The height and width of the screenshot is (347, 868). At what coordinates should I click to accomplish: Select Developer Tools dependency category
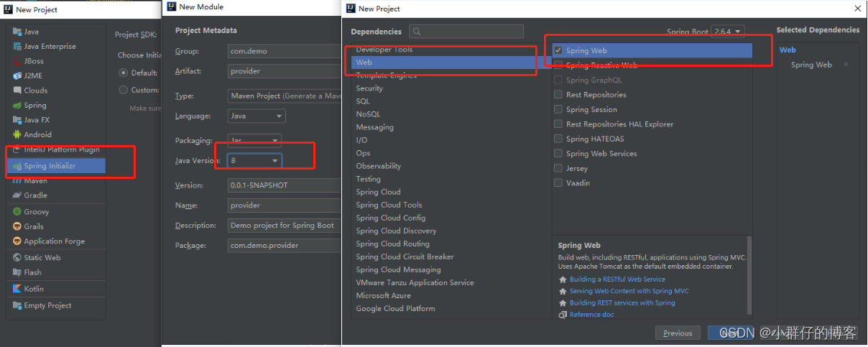click(384, 50)
